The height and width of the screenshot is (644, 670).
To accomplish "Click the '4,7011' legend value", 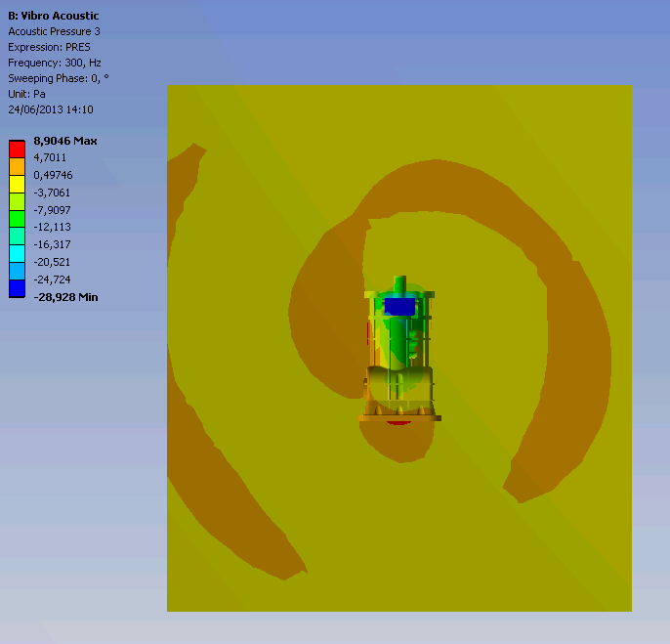I will [50, 157].
